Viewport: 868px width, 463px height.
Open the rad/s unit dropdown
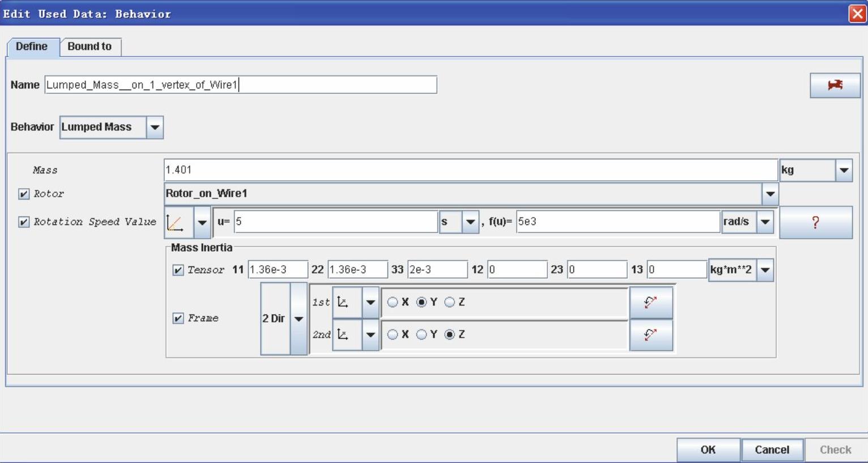[765, 222]
